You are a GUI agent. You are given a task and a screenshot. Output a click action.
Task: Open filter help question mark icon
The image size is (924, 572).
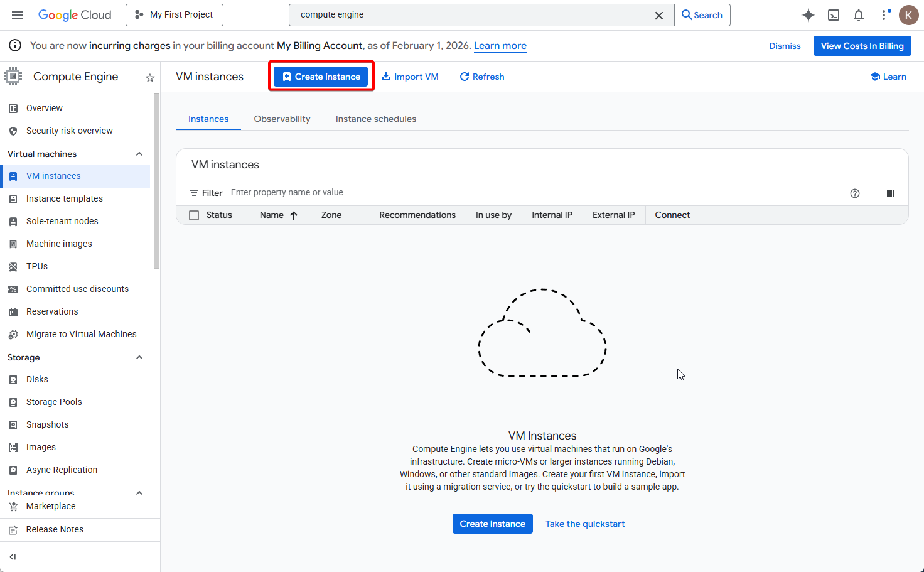pyautogui.click(x=855, y=193)
